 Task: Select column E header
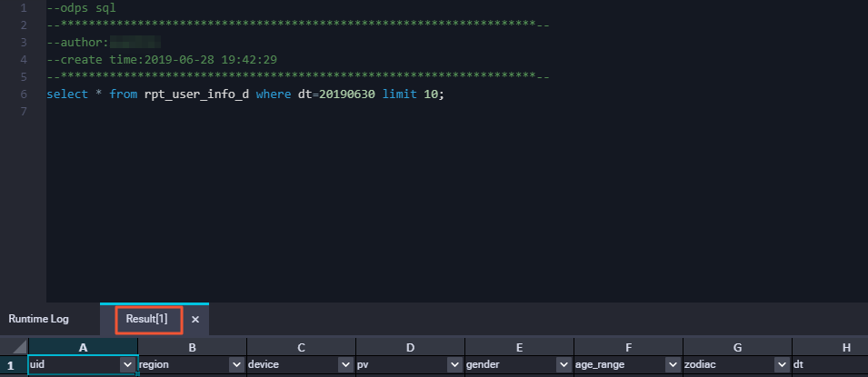[519, 347]
